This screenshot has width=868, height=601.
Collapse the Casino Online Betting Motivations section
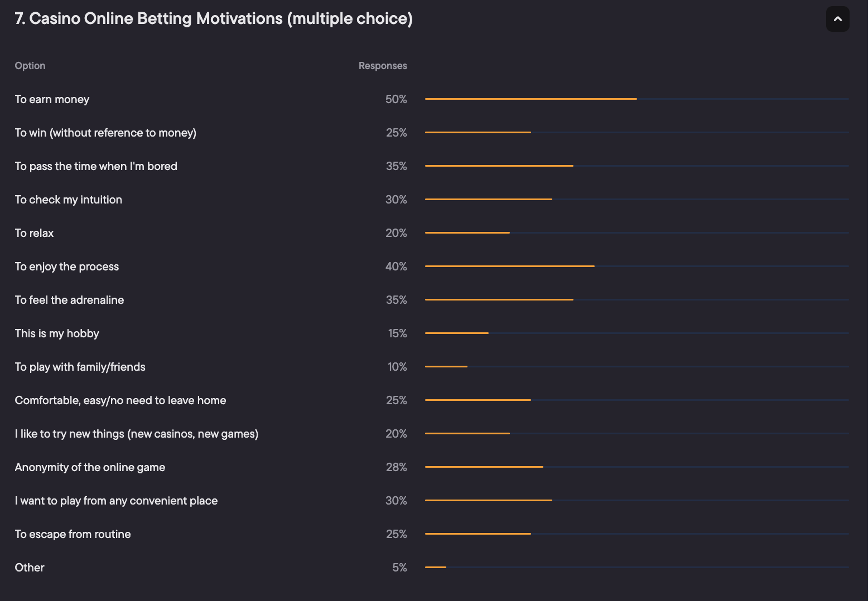click(x=837, y=19)
